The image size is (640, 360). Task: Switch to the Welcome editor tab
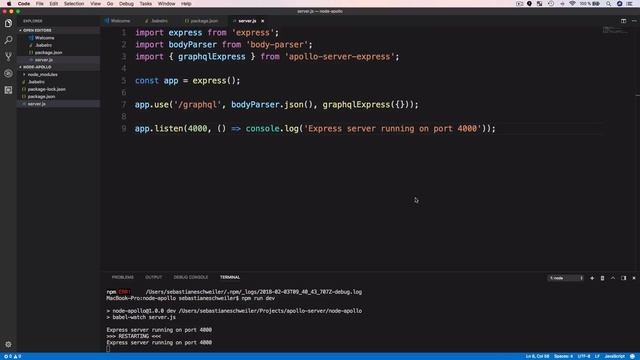coord(118,21)
